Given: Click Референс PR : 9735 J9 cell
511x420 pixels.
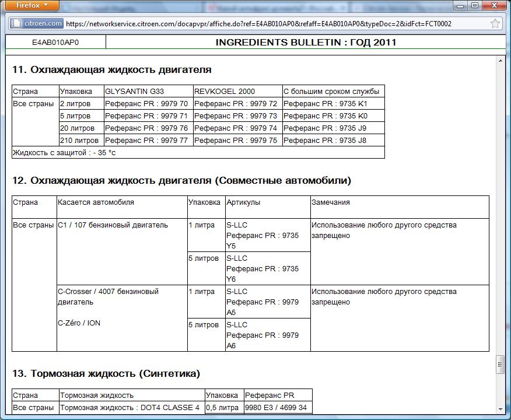Looking at the screenshot, I should (334, 128).
